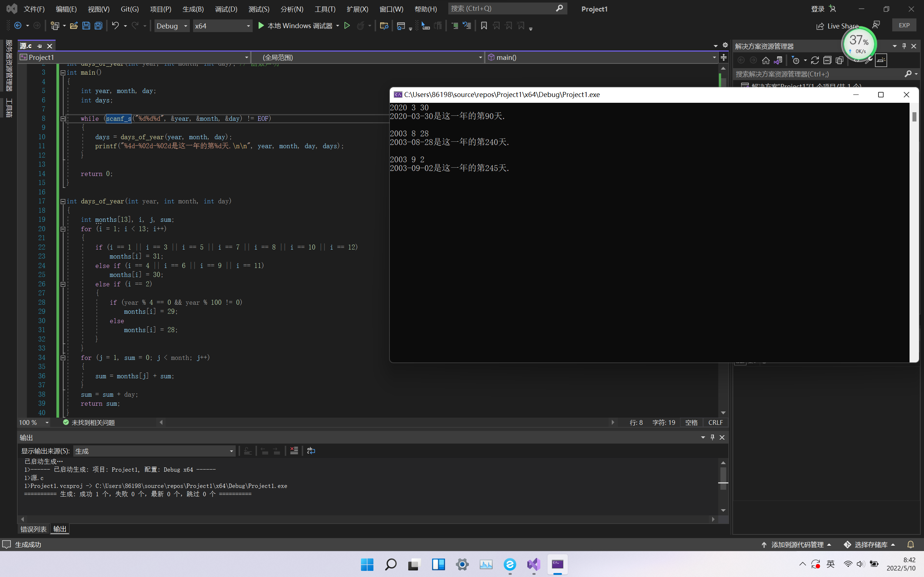Toggle bookmark on current line

(484, 26)
